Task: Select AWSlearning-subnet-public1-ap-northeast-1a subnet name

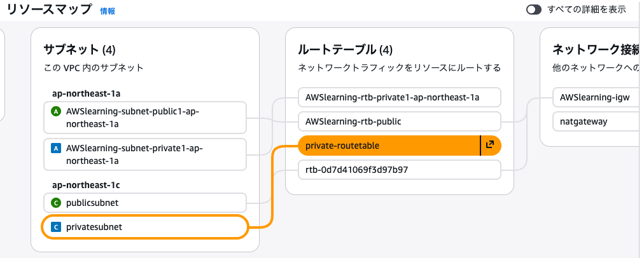Action: coord(132,118)
